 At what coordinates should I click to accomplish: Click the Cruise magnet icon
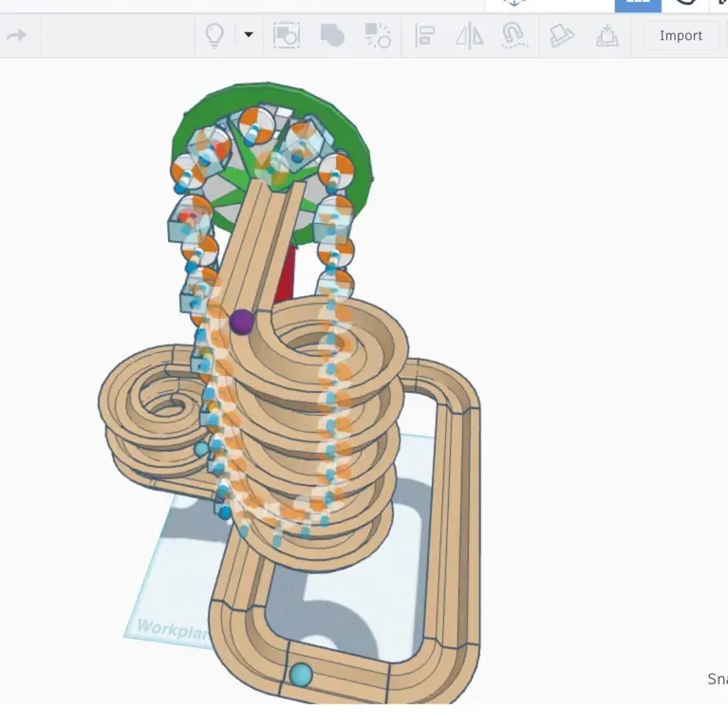point(513,36)
